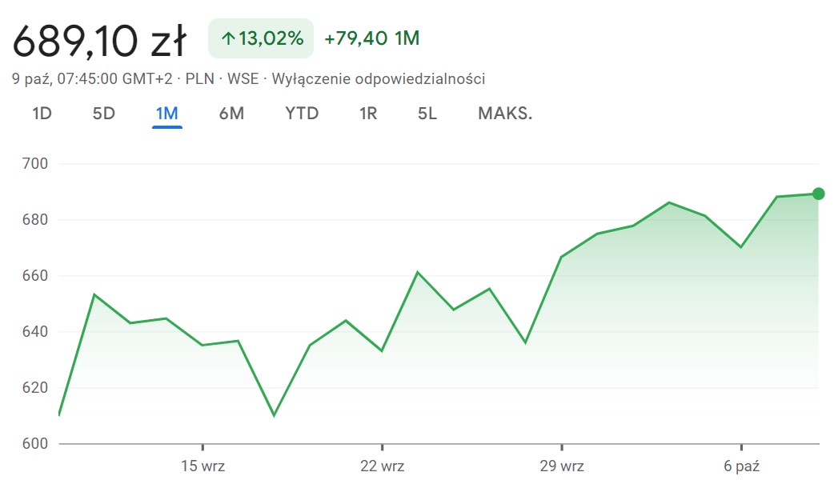The image size is (838, 504).
Task: Click the +79,40 1M change text
Action: tap(372, 38)
